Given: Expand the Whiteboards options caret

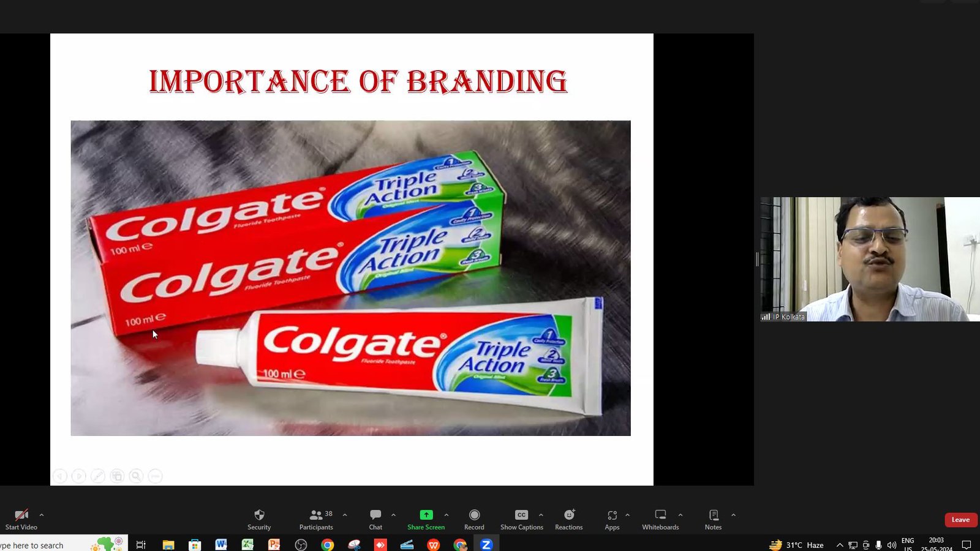Looking at the screenshot, I should [680, 515].
